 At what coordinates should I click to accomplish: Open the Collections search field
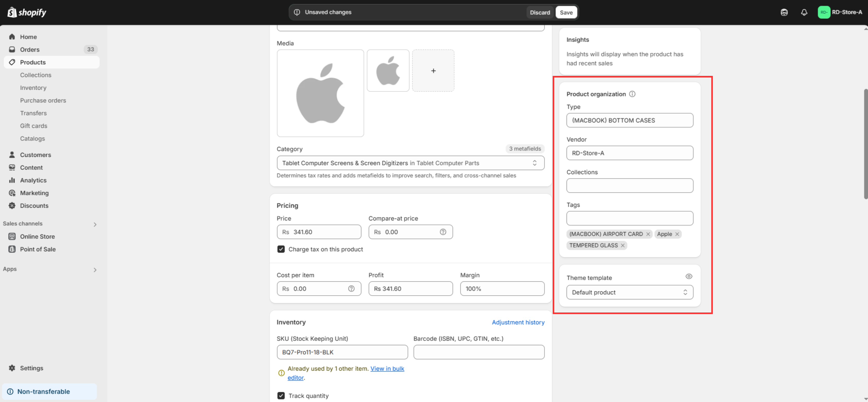click(x=629, y=186)
